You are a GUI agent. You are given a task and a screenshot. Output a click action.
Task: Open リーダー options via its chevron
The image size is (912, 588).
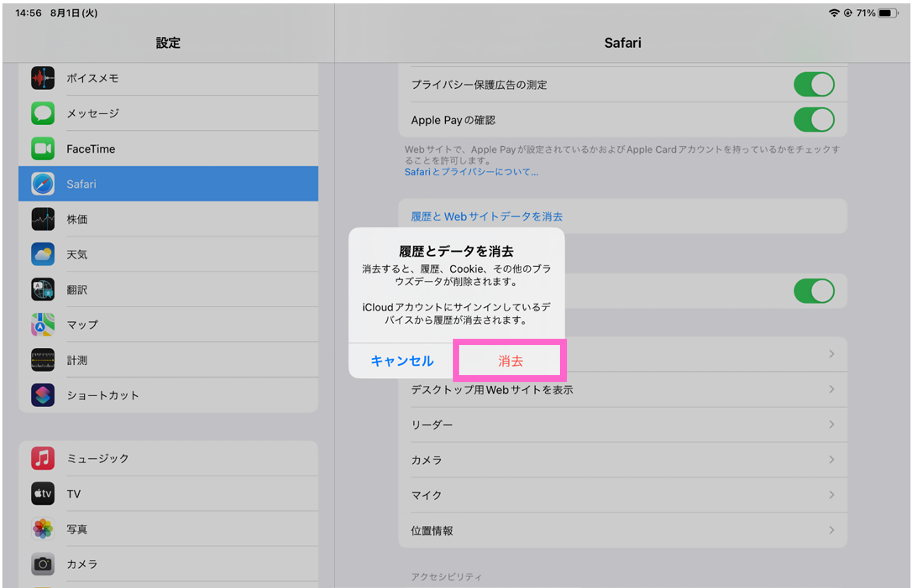click(x=831, y=424)
